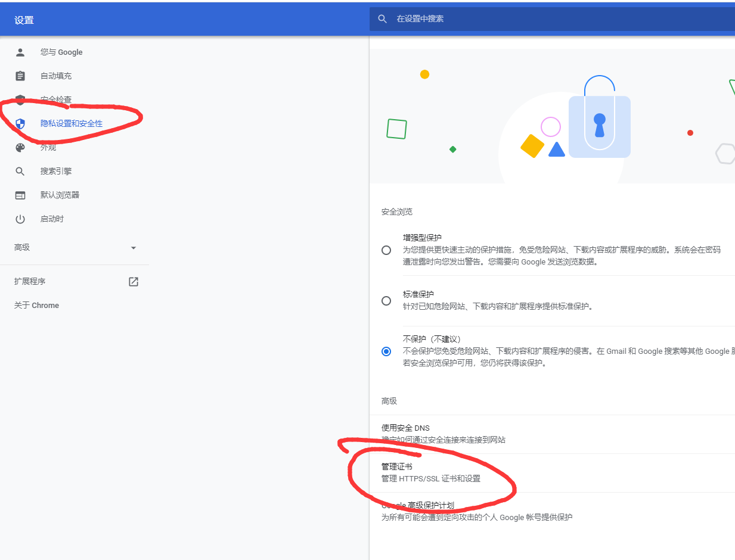This screenshot has height=560, width=735.
Task: Select the 增强型保护 radio button
Action: coord(386,250)
